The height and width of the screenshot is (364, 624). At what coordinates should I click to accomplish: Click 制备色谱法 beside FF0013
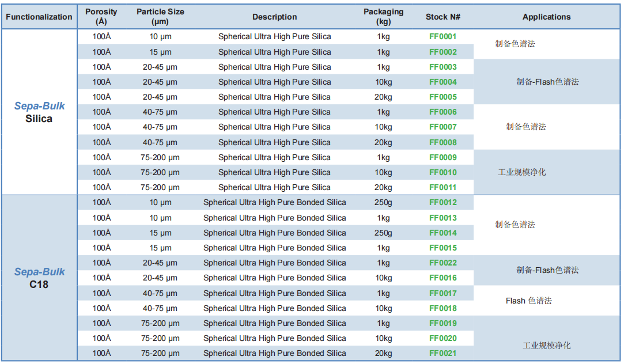[x=515, y=225]
